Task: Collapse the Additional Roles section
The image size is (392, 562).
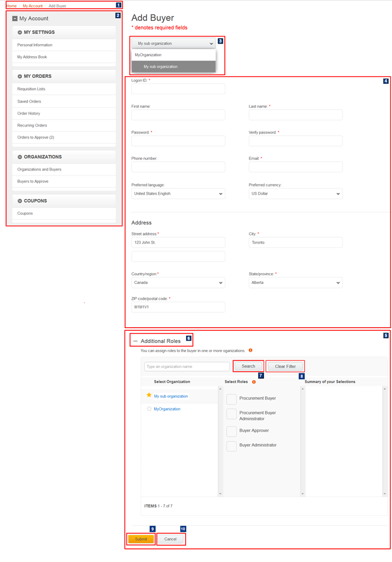Action: tap(136, 341)
